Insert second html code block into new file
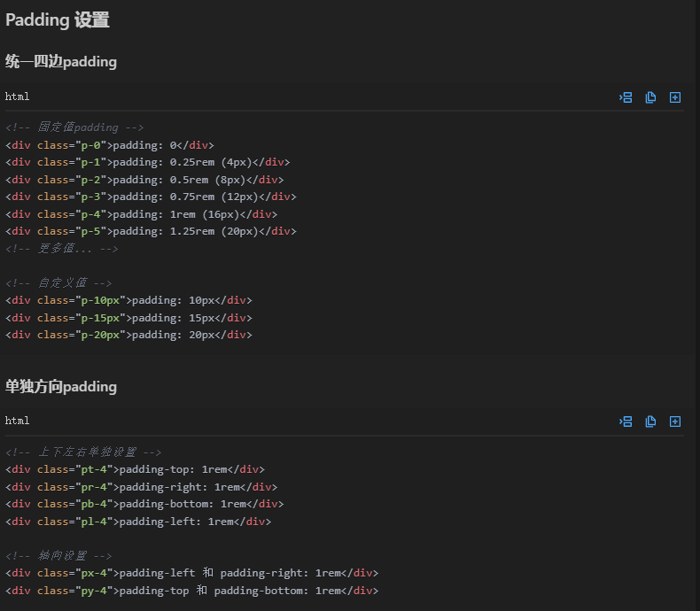 [675, 422]
